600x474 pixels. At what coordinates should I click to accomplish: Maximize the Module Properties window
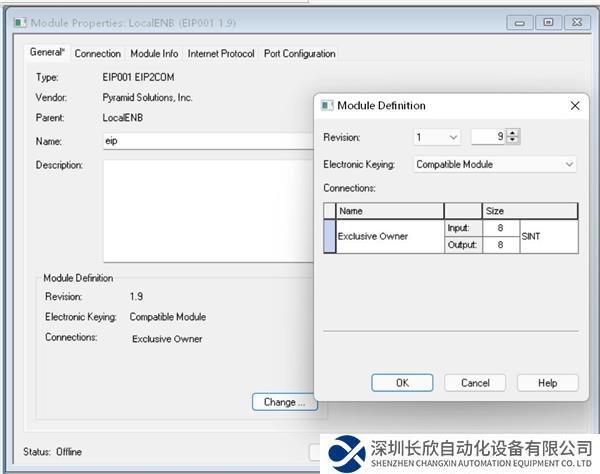pos(548,22)
